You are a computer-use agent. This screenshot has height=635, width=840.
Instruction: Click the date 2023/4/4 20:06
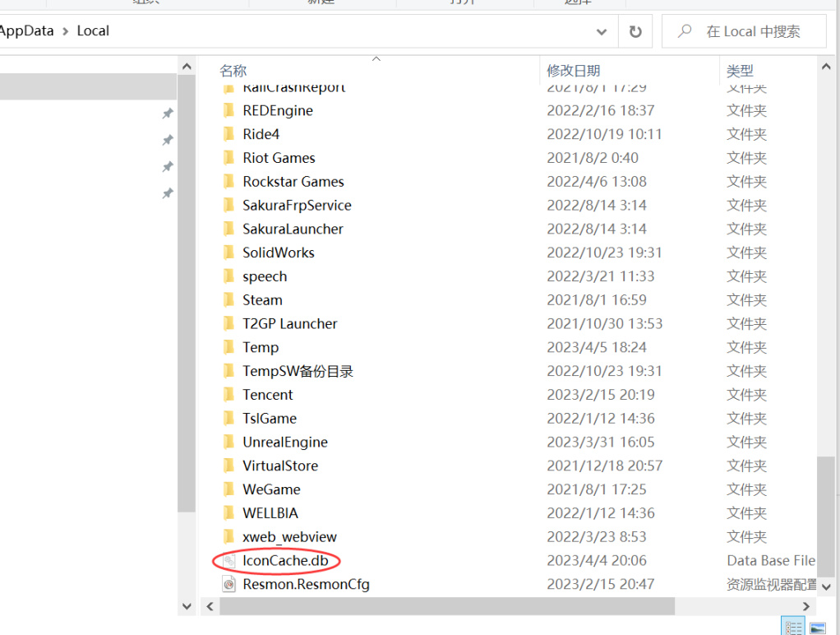(x=596, y=560)
